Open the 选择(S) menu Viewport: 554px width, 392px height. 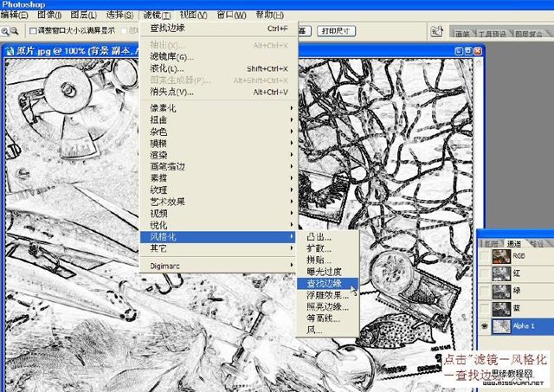point(119,16)
